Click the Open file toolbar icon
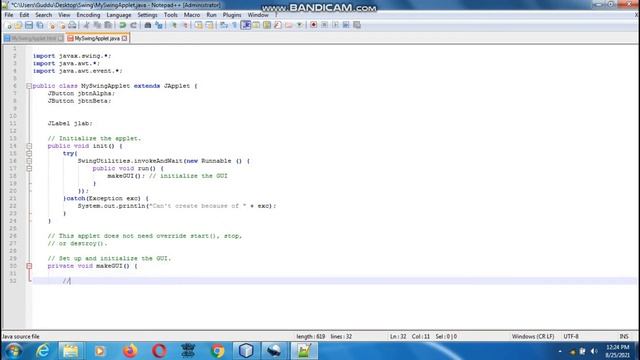This screenshot has width=640, height=360. pos(18,25)
